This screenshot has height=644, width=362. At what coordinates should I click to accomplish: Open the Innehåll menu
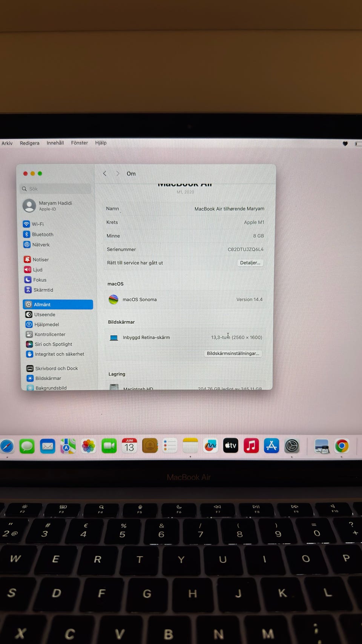(55, 143)
